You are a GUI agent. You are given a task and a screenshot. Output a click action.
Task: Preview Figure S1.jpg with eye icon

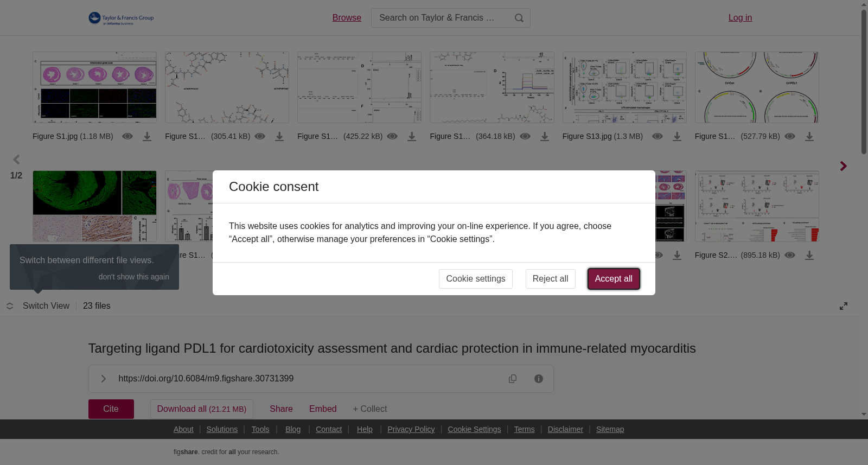click(x=127, y=137)
